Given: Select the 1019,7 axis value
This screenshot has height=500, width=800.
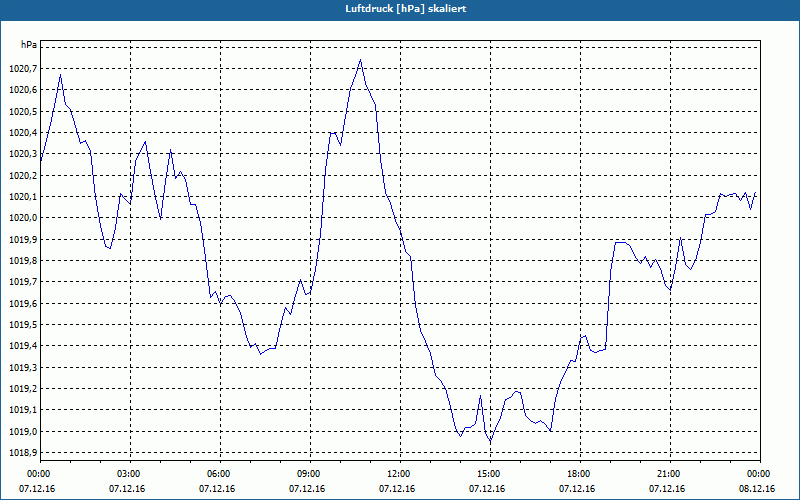Looking at the screenshot, I should click(x=23, y=282).
